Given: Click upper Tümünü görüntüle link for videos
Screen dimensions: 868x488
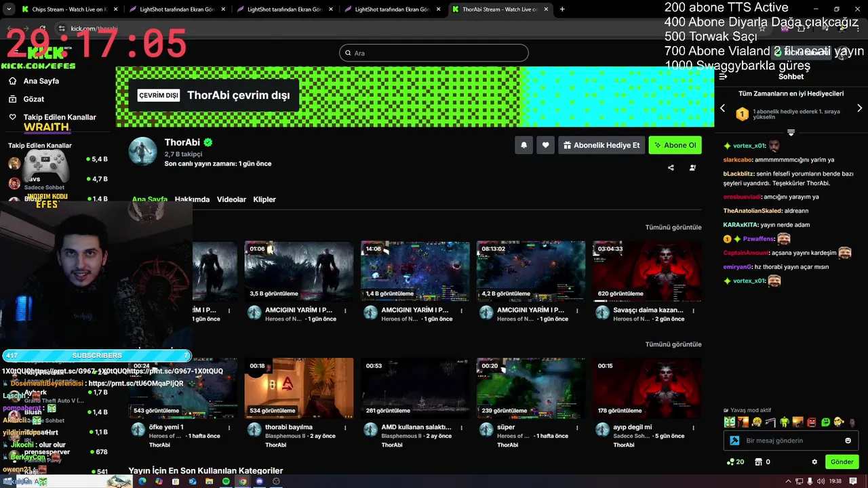Looking at the screenshot, I should click(673, 227).
